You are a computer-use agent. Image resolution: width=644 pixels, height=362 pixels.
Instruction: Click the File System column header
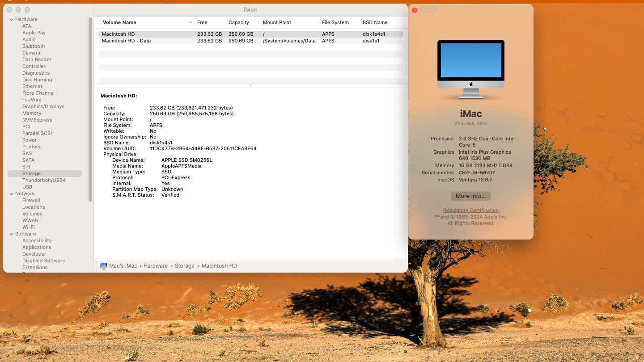(335, 22)
